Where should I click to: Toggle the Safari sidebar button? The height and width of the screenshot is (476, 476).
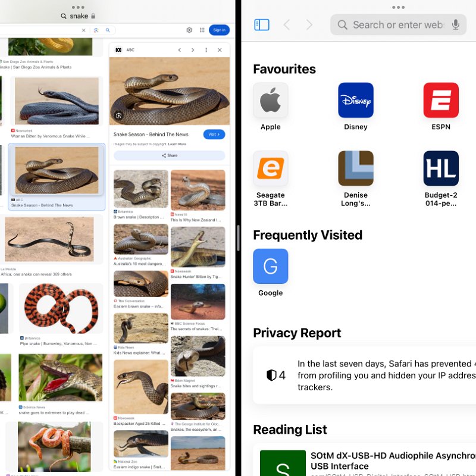[261, 24]
